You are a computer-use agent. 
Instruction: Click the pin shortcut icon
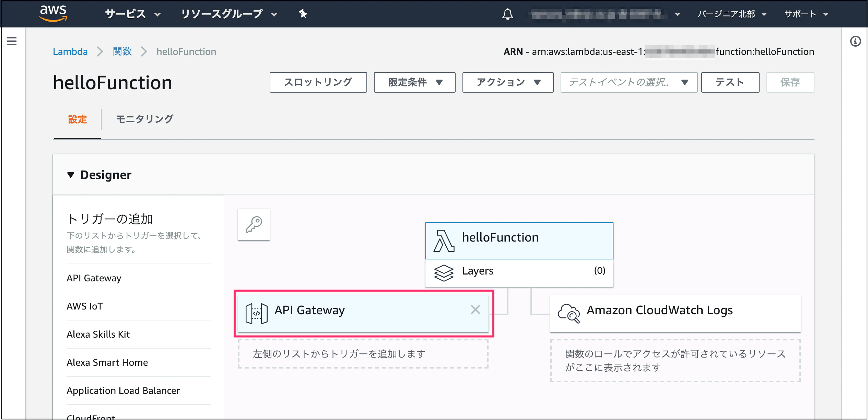(303, 14)
